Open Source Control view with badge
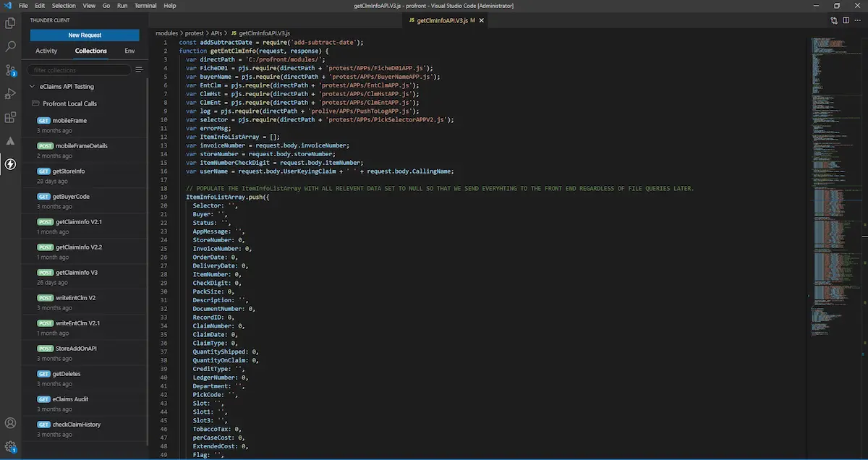 click(10, 70)
